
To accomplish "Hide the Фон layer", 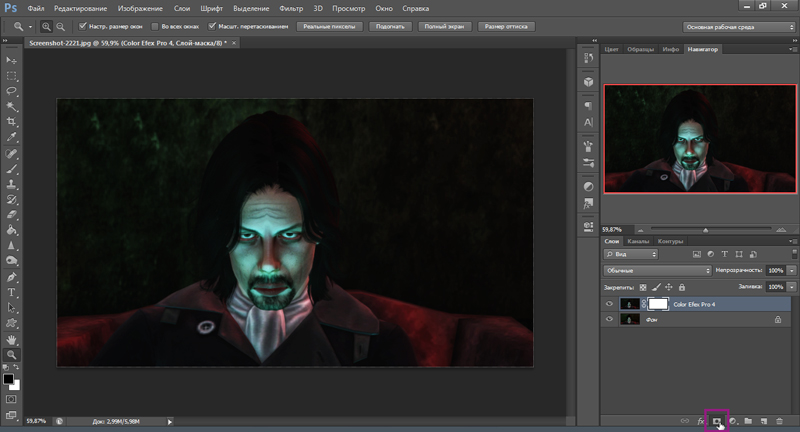I will [x=609, y=319].
